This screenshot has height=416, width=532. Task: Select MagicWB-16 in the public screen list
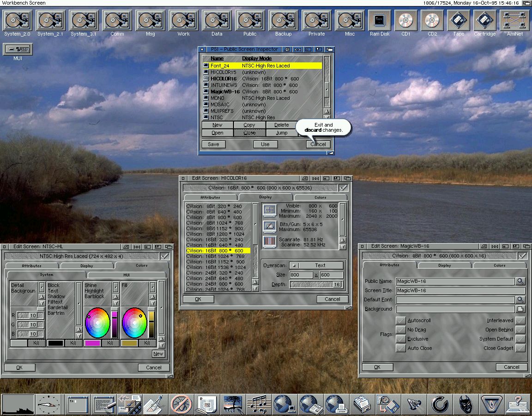coord(225,92)
